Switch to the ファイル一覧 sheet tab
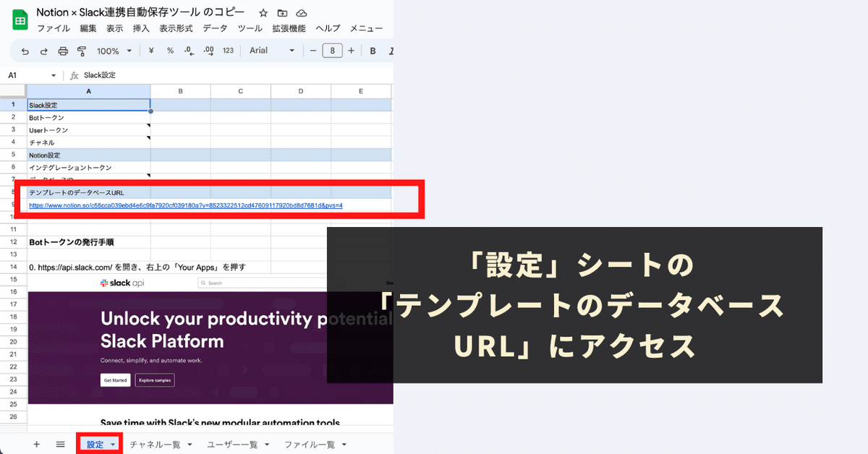 click(x=310, y=445)
